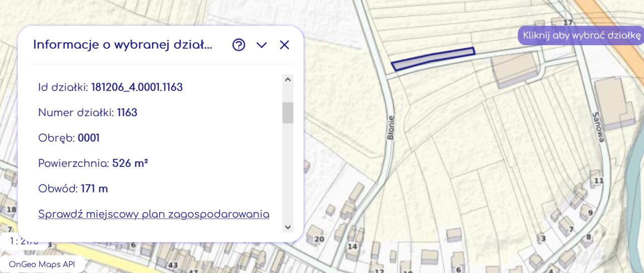Click house number 20 on map
The image size is (644, 273).
click(319, 239)
